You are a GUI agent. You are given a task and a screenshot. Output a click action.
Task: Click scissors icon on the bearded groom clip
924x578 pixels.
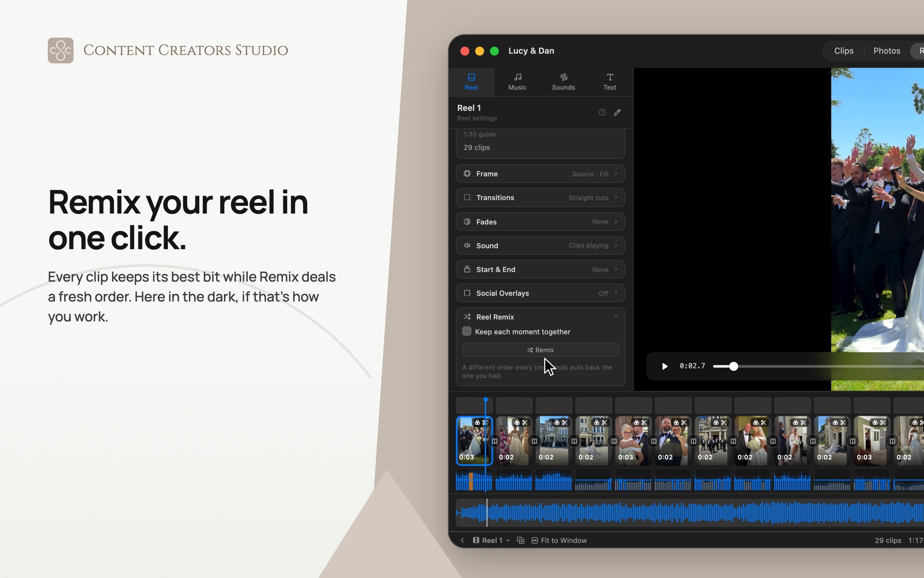coord(684,422)
